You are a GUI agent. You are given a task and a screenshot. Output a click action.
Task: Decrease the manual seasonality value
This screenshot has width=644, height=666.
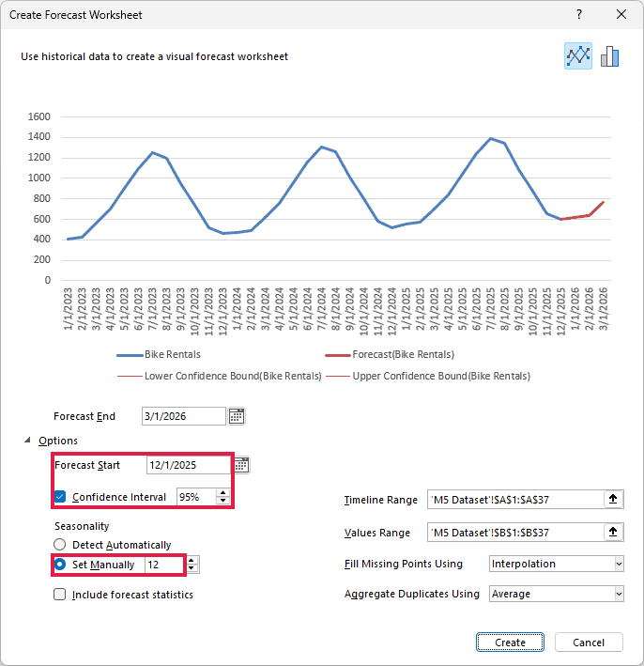coord(192,568)
